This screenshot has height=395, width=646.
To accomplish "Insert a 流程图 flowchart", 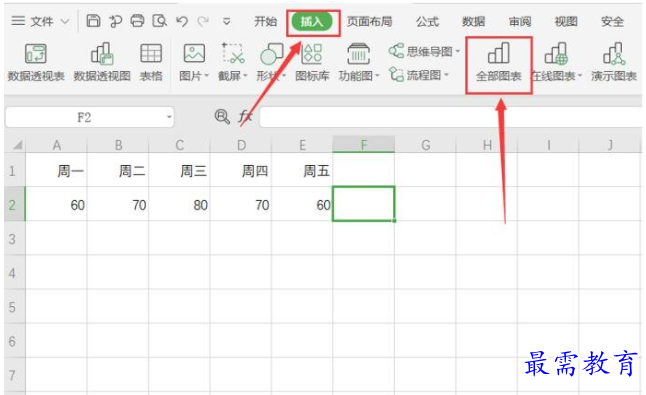I will (419, 75).
